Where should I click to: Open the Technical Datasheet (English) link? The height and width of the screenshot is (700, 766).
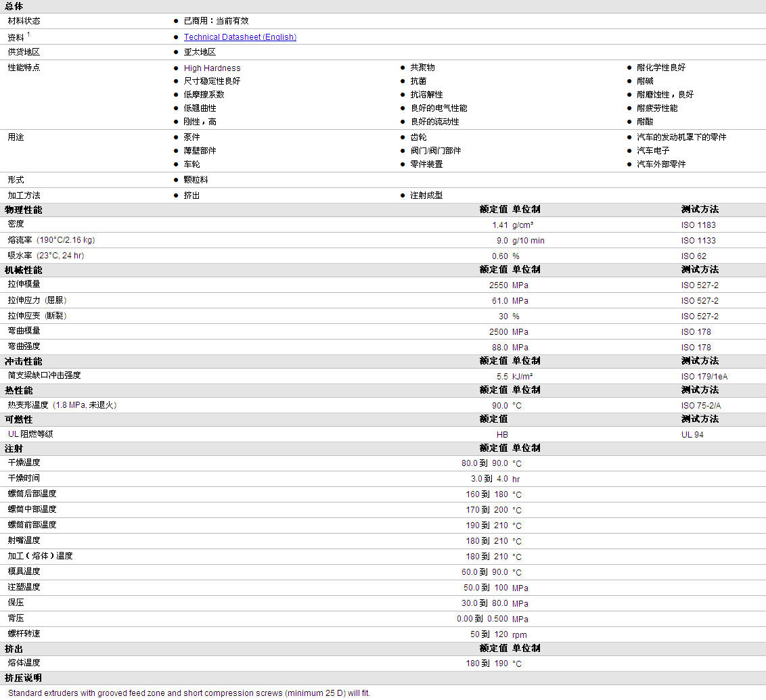(x=240, y=37)
